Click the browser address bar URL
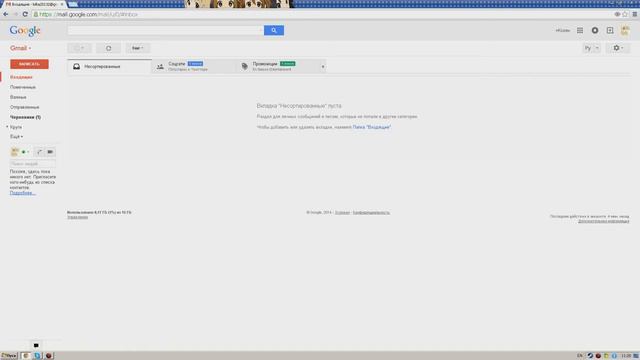Viewport: 640px width, 360px height. coord(89,14)
